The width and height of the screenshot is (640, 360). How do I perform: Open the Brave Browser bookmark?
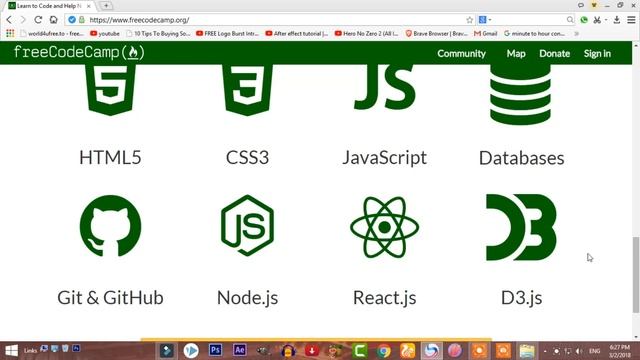(436, 33)
